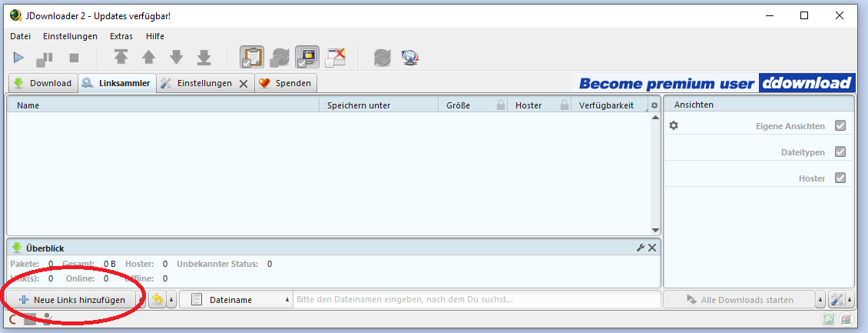Click the green reconnect status bar icon
Image resolution: width=868 pixels, height=333 pixels.
(x=828, y=319)
